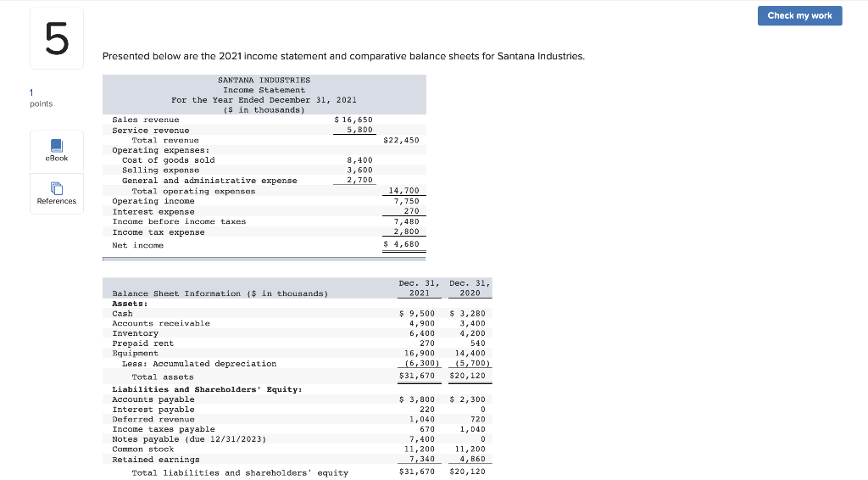
Task: Click the 'Net income' row label
Action: (138, 245)
